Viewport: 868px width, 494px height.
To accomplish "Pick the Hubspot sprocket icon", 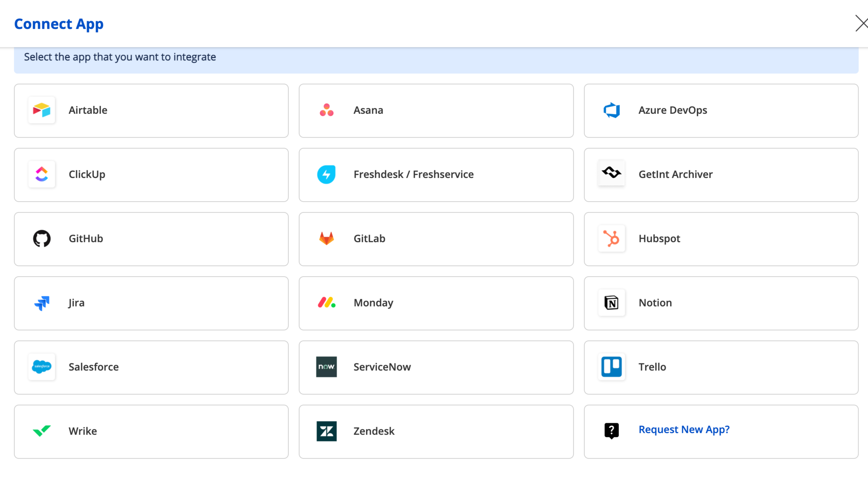I will (x=611, y=238).
